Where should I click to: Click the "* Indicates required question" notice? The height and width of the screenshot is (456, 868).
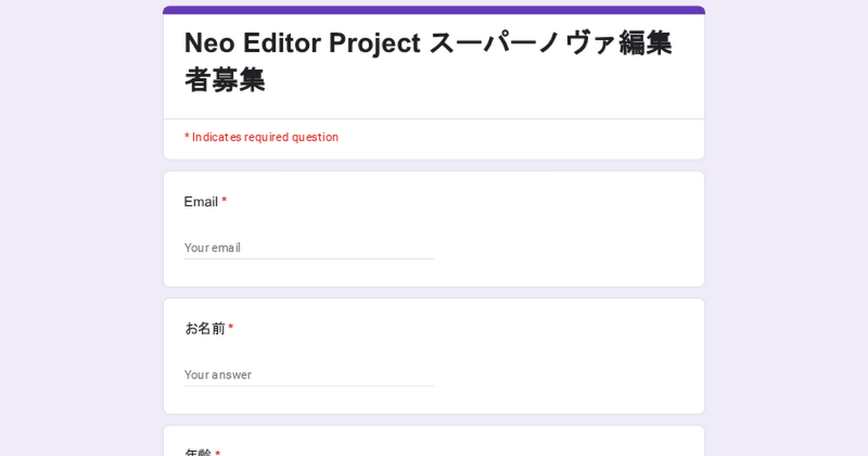pyautogui.click(x=261, y=138)
